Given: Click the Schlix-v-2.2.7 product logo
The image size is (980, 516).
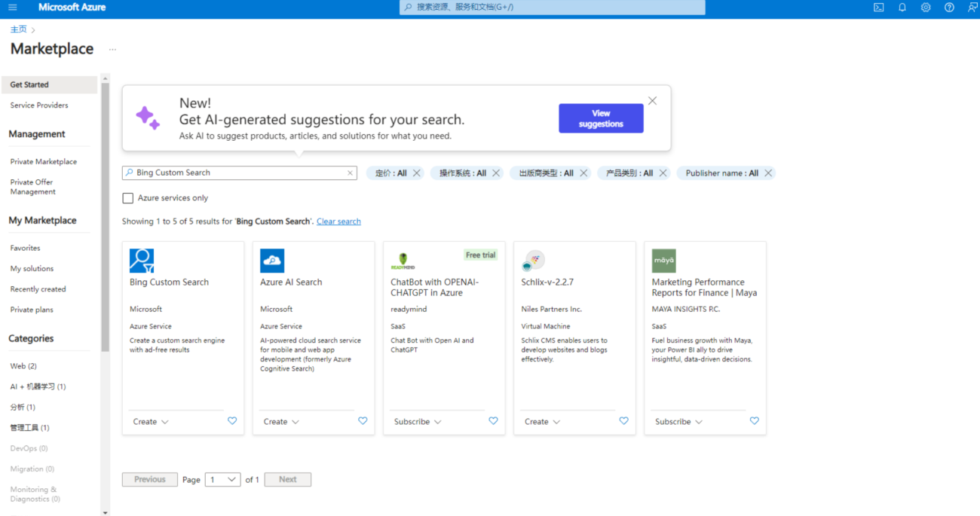Looking at the screenshot, I should (534, 261).
